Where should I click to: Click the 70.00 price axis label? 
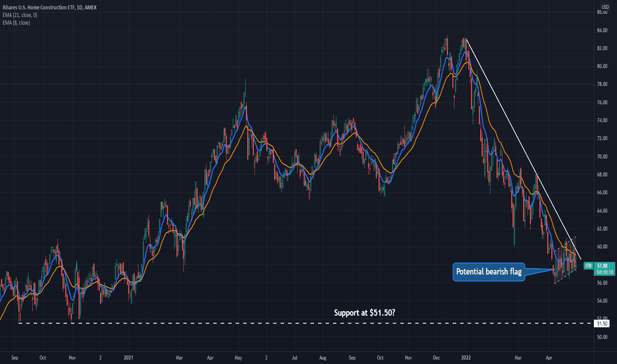click(602, 157)
